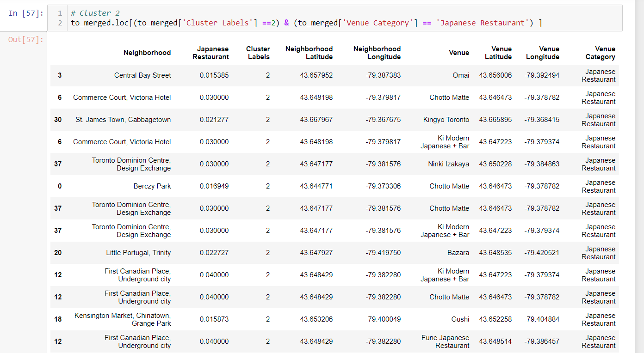Click the Berczy Park neighborhood cell
The width and height of the screenshot is (644, 353).
(152, 186)
